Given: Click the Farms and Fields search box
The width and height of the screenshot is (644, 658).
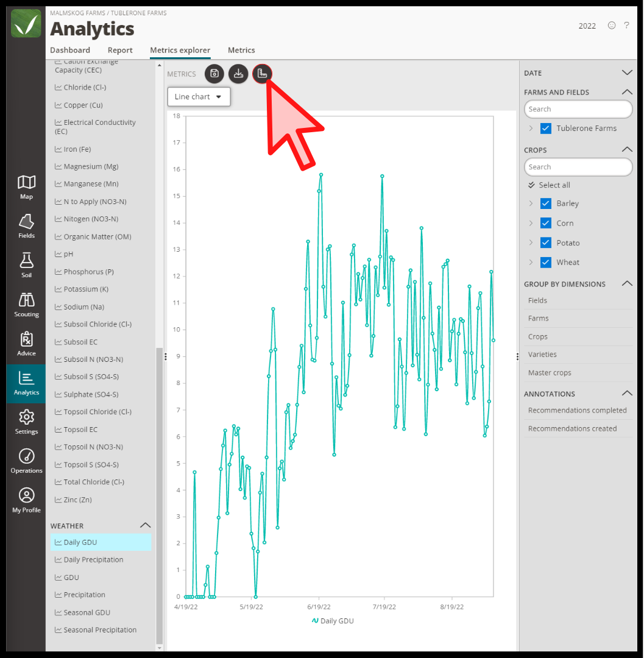Looking at the screenshot, I should tap(578, 109).
